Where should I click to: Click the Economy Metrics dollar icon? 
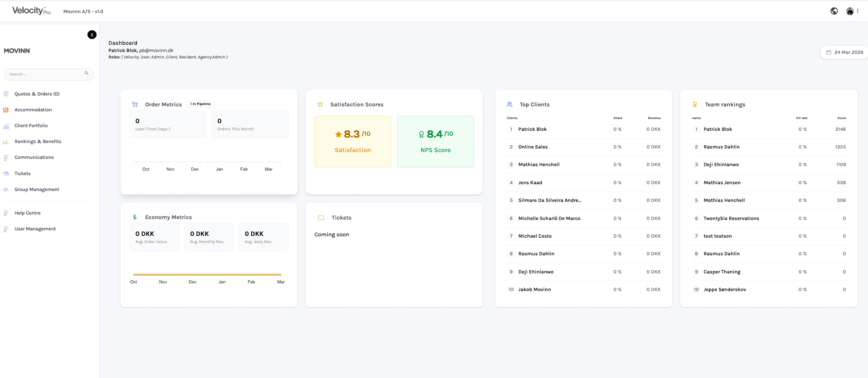coord(135,217)
